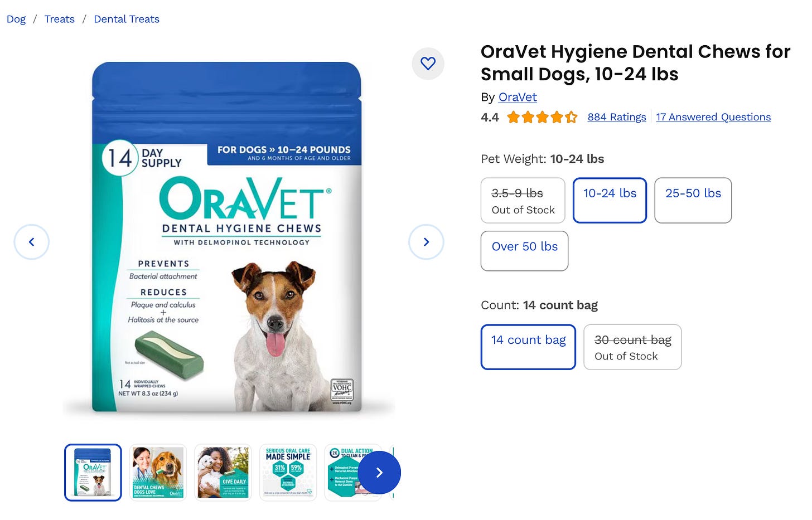
Task: Advance thumbnail carousel with blue arrow button
Action: [379, 473]
